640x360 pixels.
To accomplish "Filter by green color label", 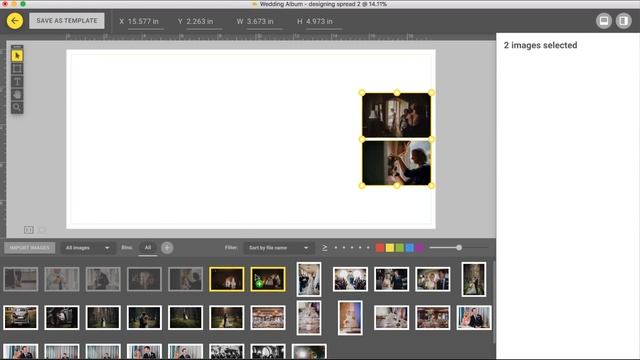I will click(x=400, y=248).
